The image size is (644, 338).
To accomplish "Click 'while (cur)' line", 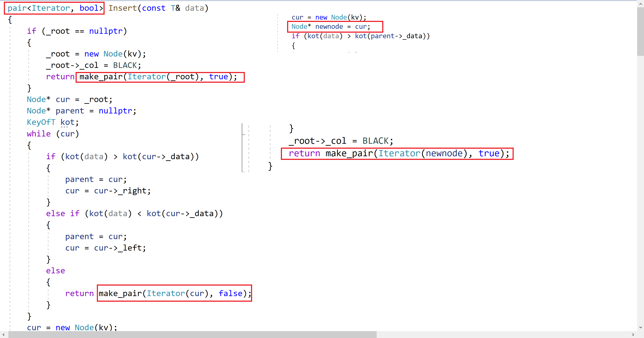I will point(53,134).
